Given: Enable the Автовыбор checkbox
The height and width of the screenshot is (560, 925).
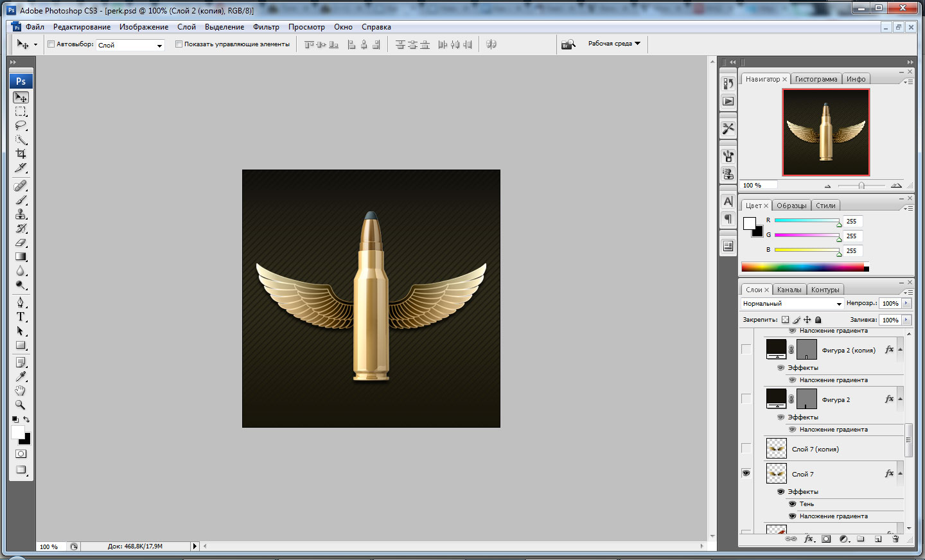Looking at the screenshot, I should tap(51, 44).
